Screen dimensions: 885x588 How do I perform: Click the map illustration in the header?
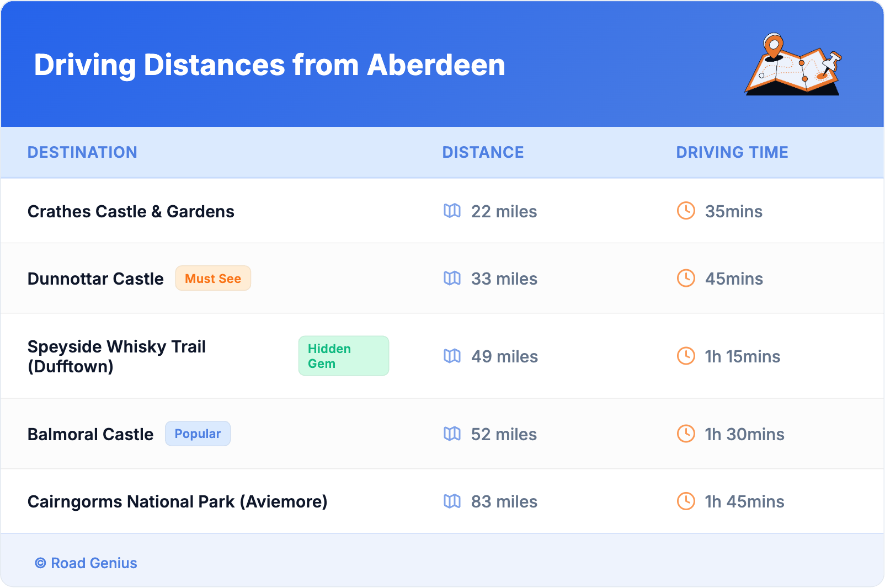tap(793, 65)
